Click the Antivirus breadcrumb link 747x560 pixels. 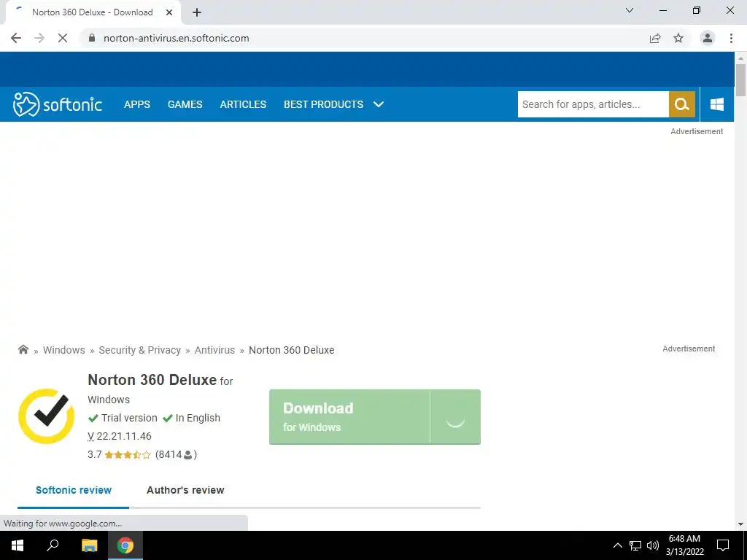coord(214,350)
